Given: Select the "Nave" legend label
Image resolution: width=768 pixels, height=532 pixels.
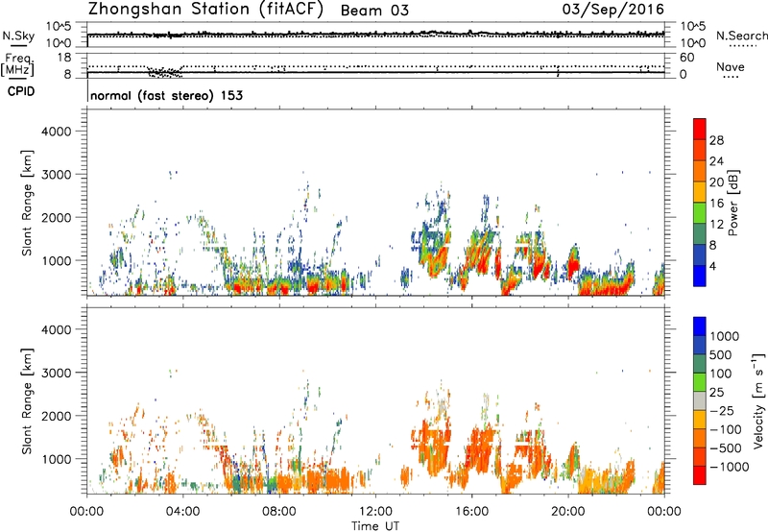Looking at the screenshot, I should (x=731, y=66).
